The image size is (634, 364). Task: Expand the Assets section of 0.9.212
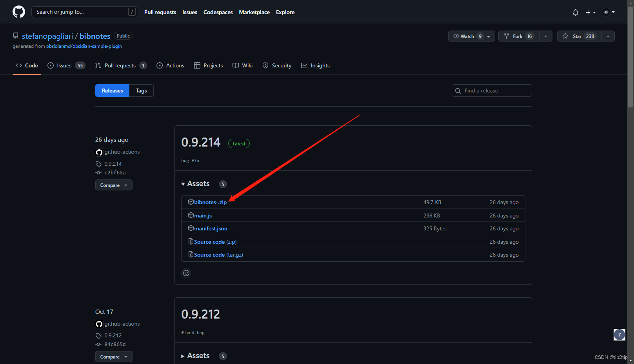coord(195,356)
